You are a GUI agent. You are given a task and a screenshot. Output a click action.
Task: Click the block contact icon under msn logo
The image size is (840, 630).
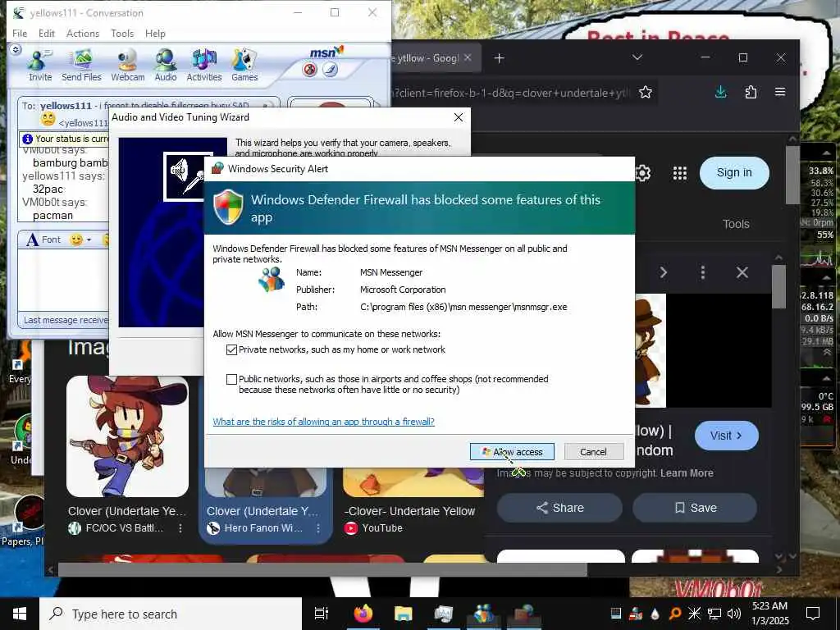click(309, 70)
